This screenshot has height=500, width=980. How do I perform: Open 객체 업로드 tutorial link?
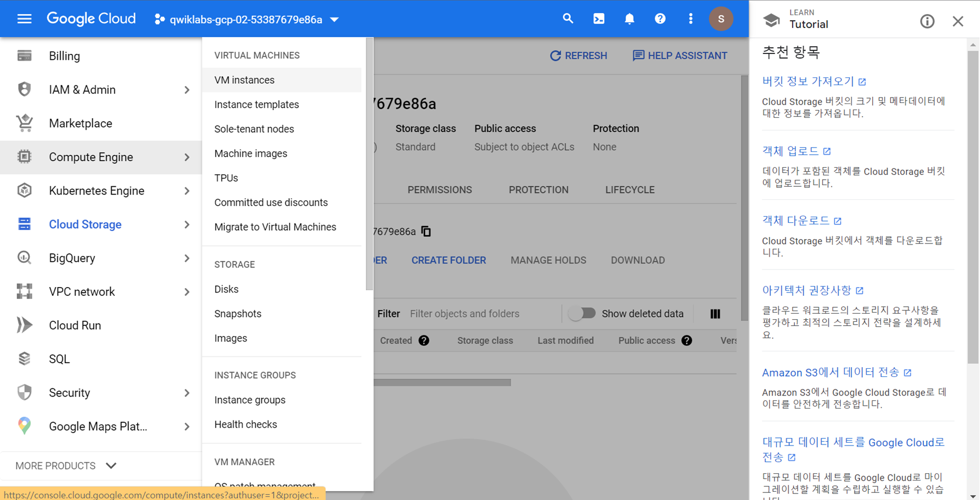click(797, 151)
